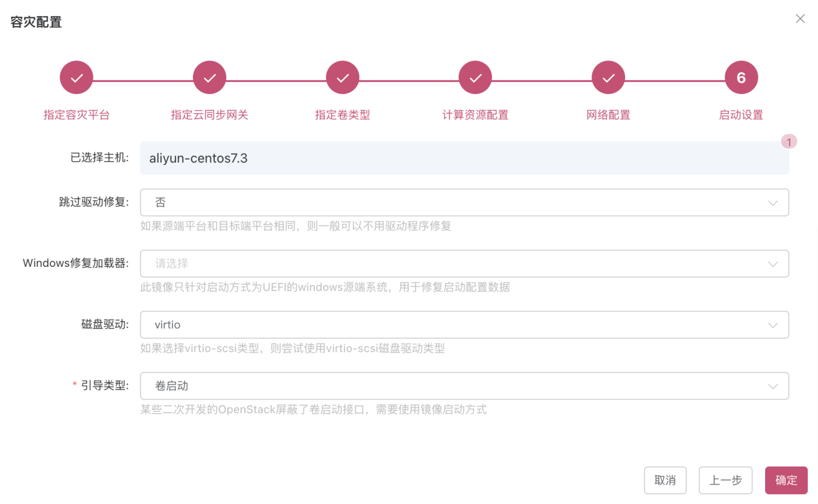Open the 引导类型 dropdown showing 卷启动

[464, 385]
